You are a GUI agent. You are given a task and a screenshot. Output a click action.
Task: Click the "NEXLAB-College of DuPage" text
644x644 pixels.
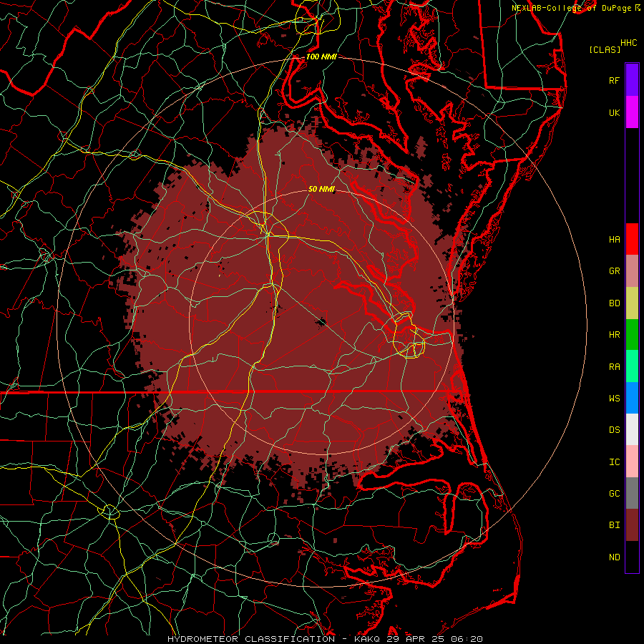pos(571,8)
